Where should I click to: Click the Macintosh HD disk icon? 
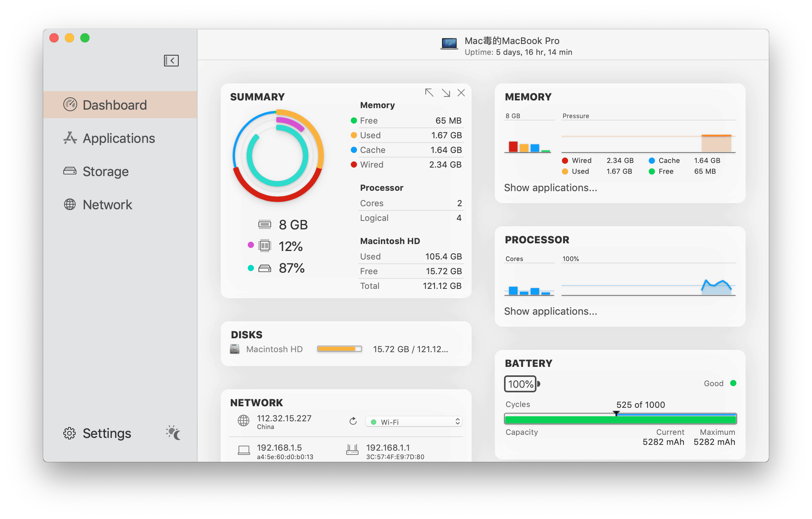click(235, 349)
